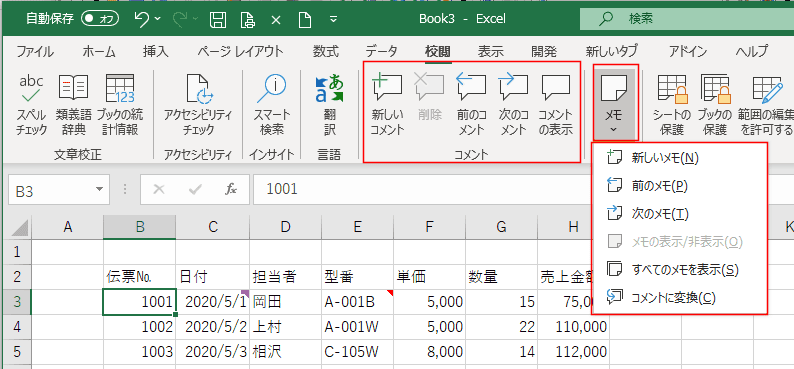Click シートの保護 protect sheet button
794x369 pixels.
[672, 105]
